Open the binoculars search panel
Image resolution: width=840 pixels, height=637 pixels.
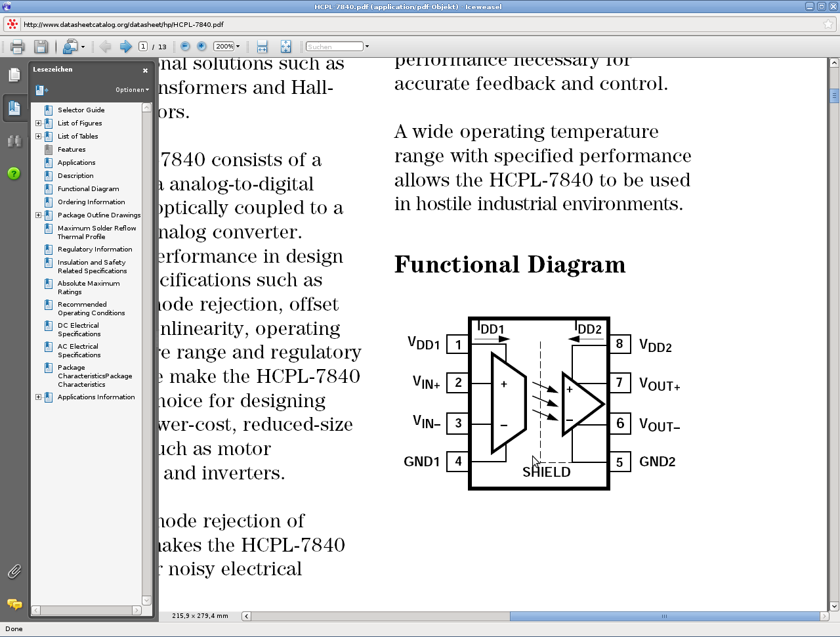14,141
